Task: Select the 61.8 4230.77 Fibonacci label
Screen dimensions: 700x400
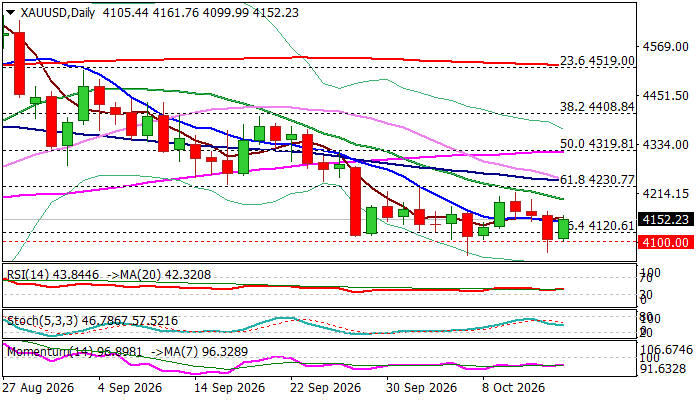Action: pyautogui.click(x=597, y=180)
